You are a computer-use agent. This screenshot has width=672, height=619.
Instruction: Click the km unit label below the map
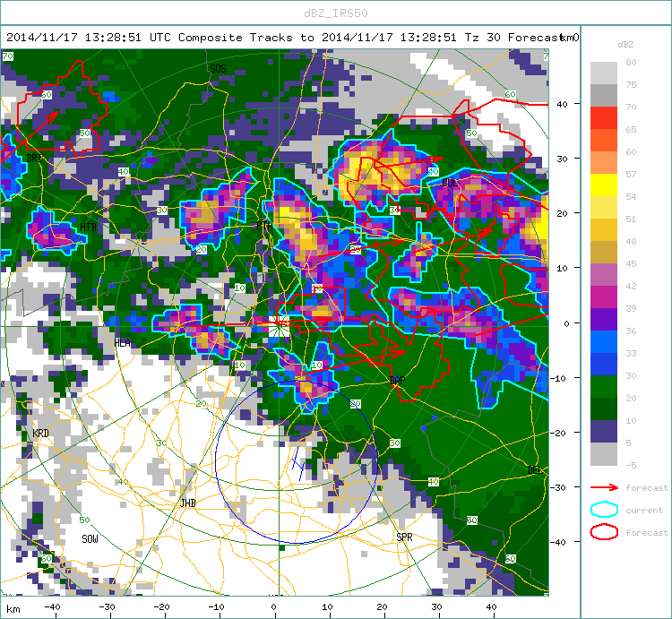pyautogui.click(x=13, y=609)
